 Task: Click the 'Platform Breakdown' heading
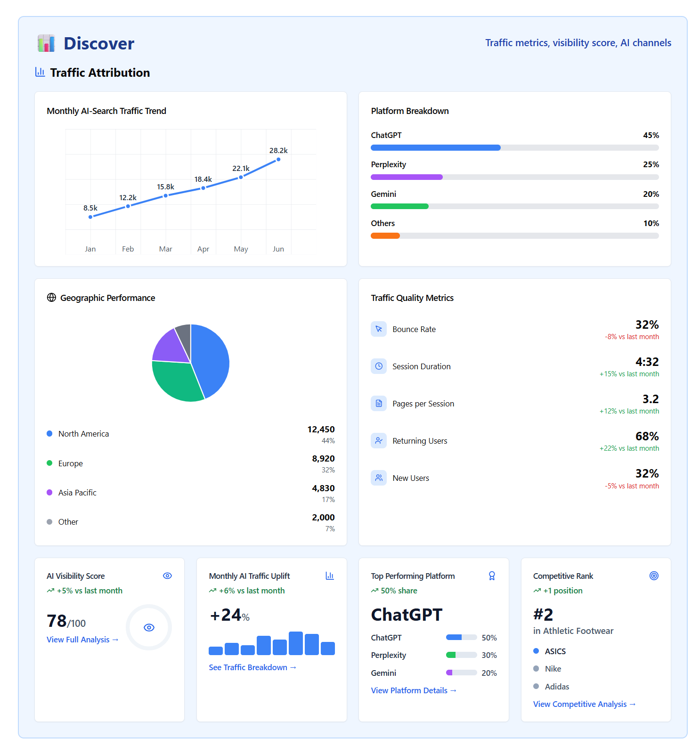point(410,111)
